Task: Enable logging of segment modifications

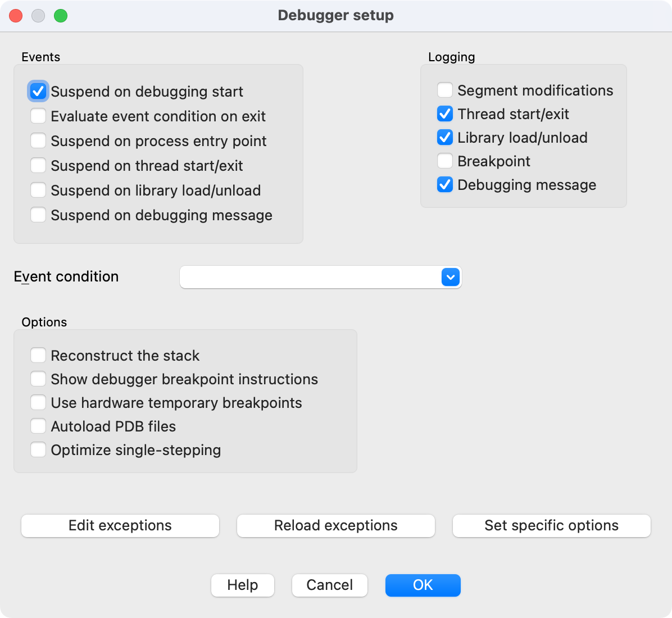Action: [x=444, y=90]
